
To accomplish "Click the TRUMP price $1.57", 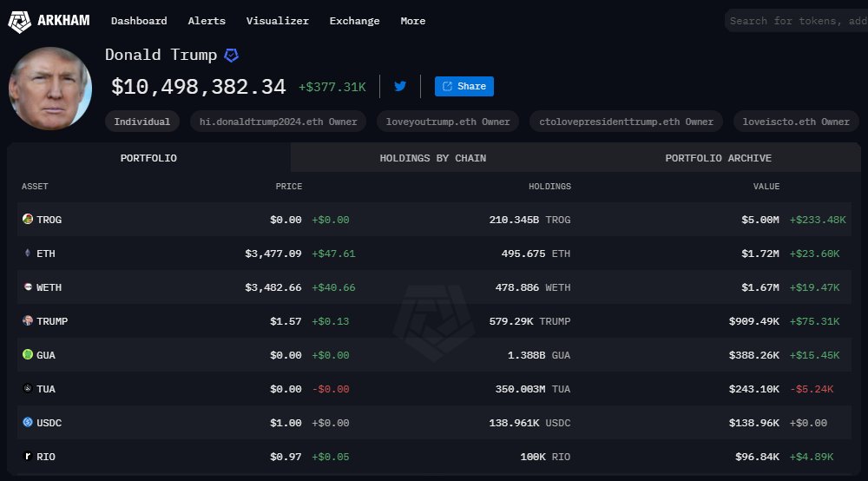I will coord(286,321).
